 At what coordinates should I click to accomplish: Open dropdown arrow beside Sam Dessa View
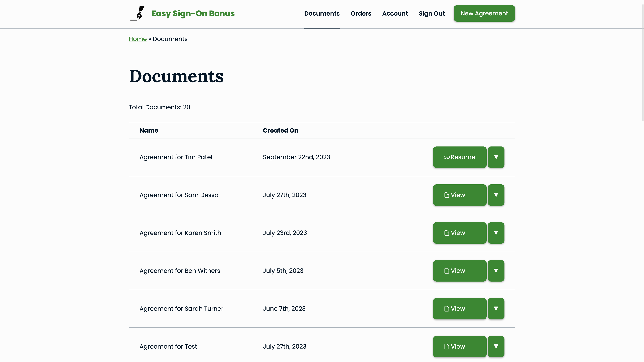tap(496, 195)
